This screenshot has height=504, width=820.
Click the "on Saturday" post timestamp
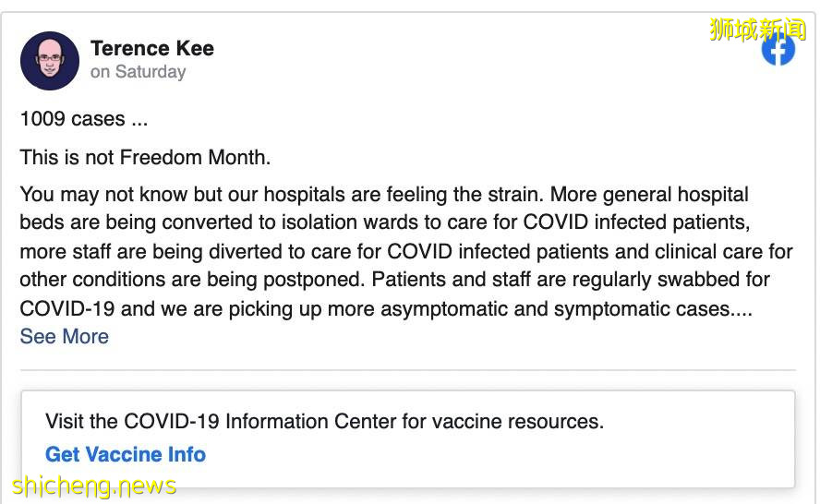click(x=138, y=72)
